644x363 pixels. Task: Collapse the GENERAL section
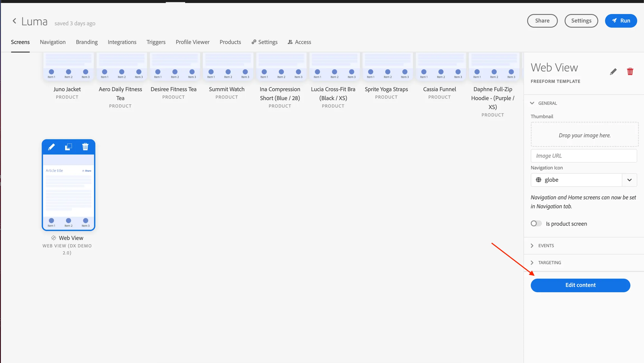click(532, 103)
